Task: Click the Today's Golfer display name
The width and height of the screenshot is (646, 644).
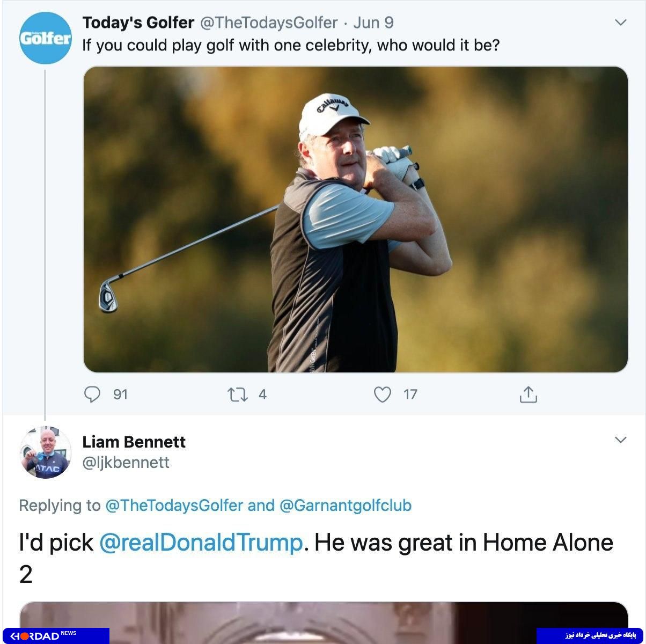Action: [x=138, y=23]
